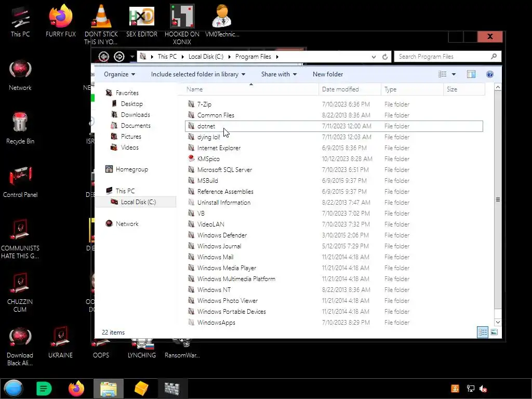Expand address bar history dropdown arrow

pyautogui.click(x=374, y=57)
